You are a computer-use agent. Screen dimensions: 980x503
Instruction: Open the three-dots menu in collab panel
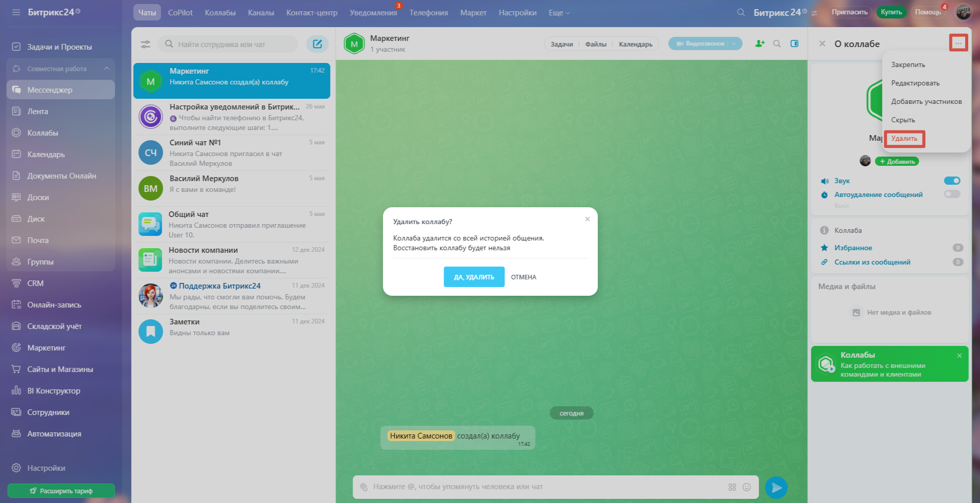tap(958, 43)
